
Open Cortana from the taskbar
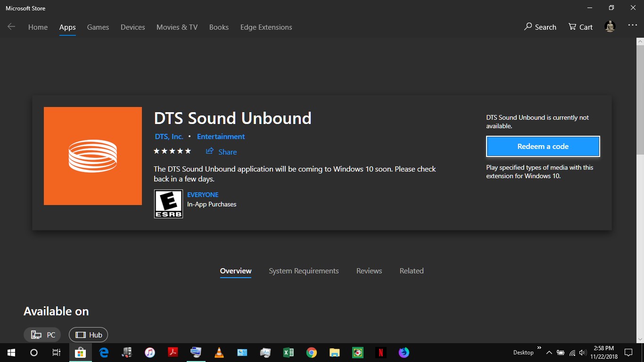tap(34, 353)
